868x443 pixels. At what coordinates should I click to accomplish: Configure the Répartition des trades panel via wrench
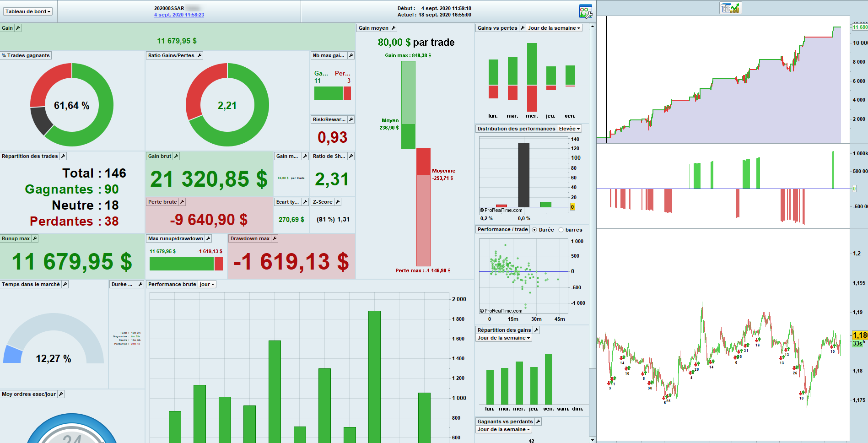click(x=63, y=156)
